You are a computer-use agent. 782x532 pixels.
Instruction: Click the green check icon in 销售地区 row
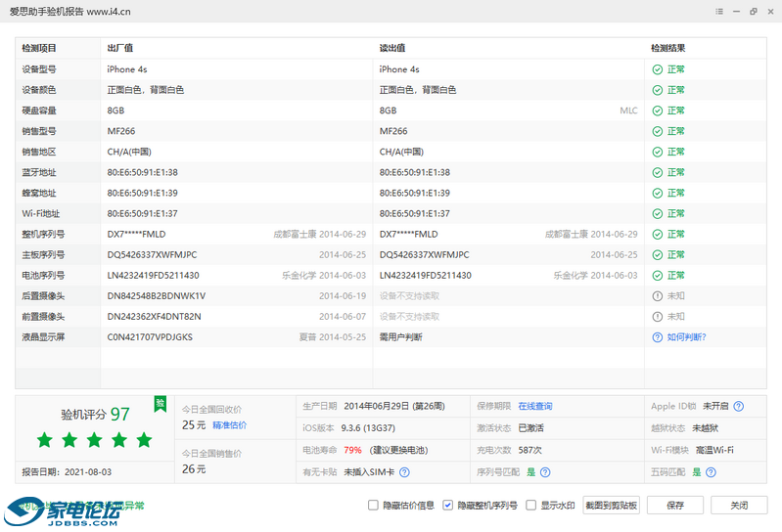click(x=658, y=152)
